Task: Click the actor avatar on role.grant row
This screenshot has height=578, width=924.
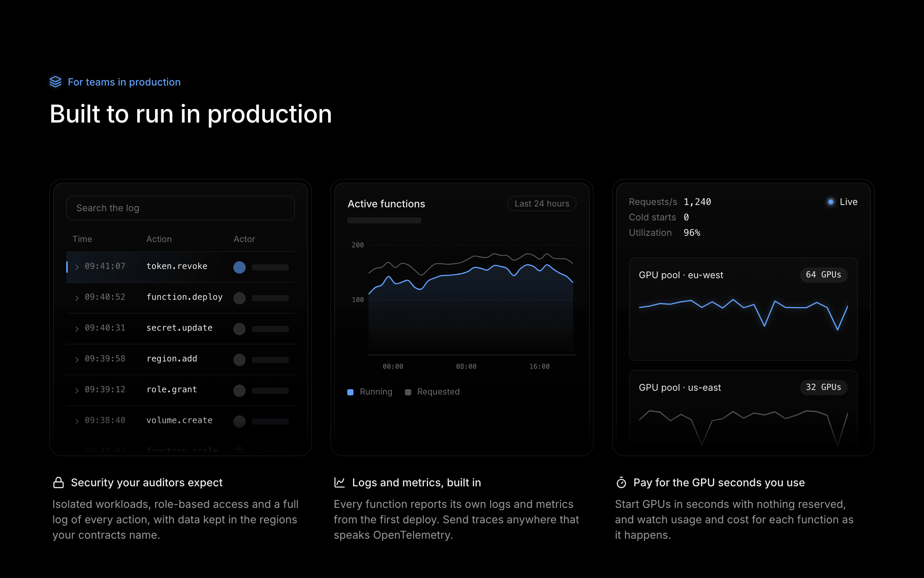Action: (x=239, y=390)
